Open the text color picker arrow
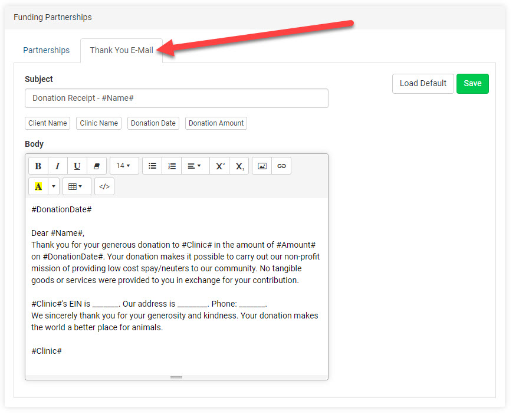Image resolution: width=532 pixels, height=414 pixels. pos(54,187)
